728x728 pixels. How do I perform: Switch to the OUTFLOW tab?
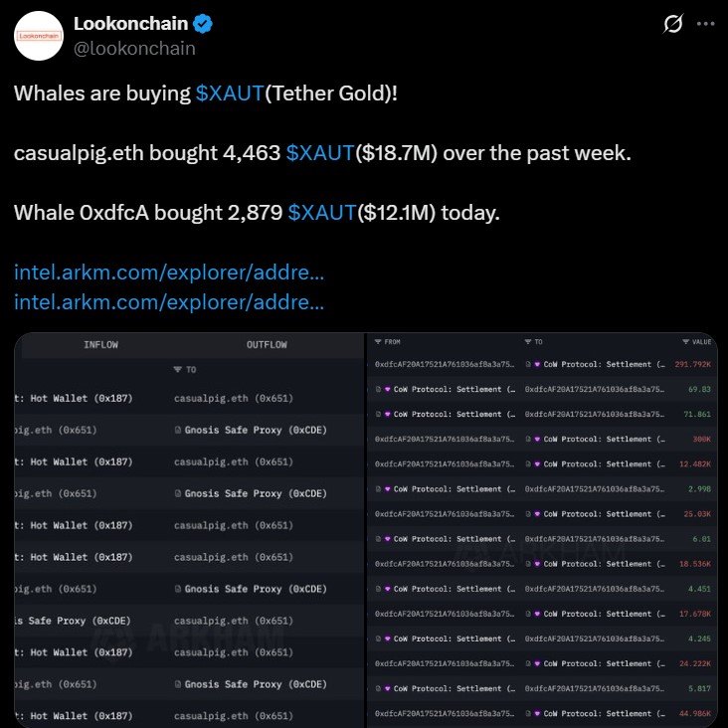[267, 345]
